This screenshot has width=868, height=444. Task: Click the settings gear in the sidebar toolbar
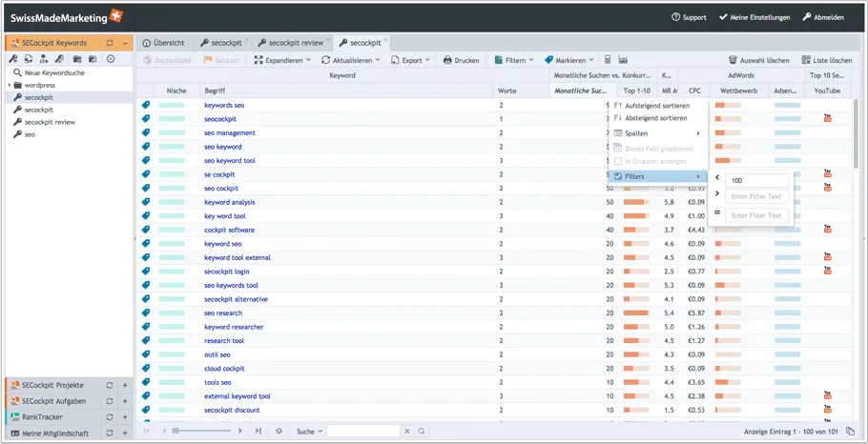tap(111, 59)
